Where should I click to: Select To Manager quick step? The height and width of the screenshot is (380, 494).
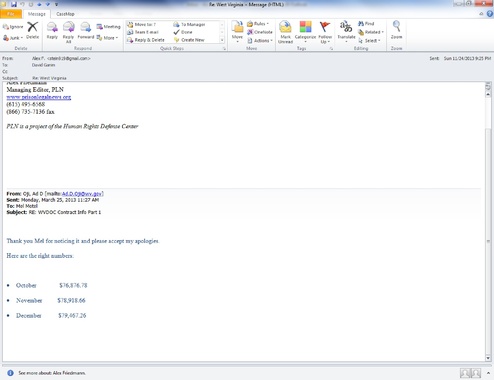(189, 24)
